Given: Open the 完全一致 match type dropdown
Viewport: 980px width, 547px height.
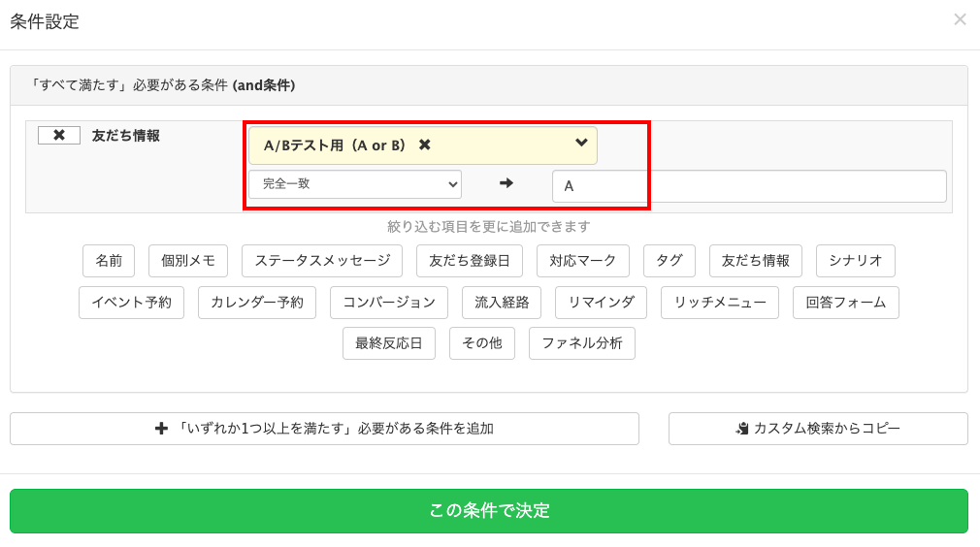Looking at the screenshot, I should (355, 184).
